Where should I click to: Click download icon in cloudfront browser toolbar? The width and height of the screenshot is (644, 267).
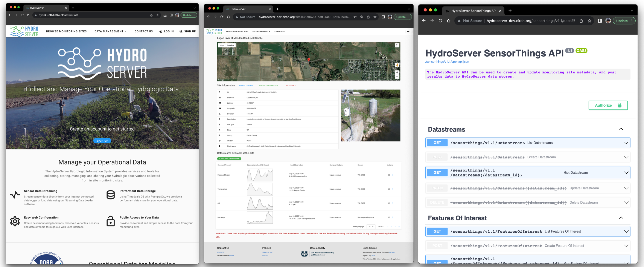pos(165,15)
